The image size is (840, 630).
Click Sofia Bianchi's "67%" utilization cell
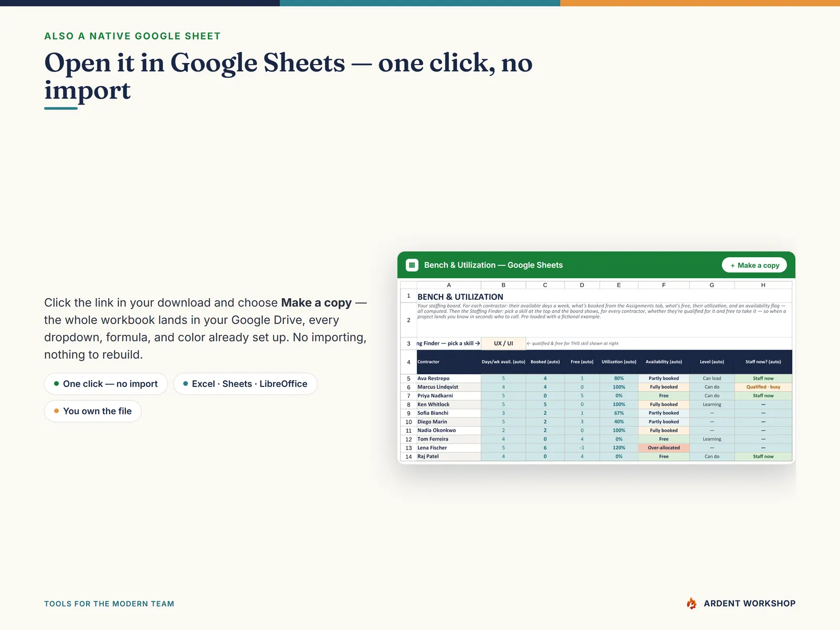pos(619,413)
